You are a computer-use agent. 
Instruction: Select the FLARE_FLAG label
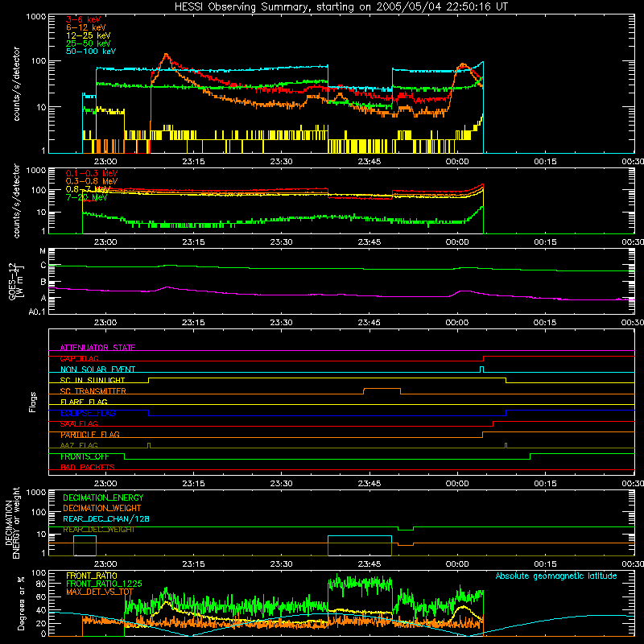(84, 402)
